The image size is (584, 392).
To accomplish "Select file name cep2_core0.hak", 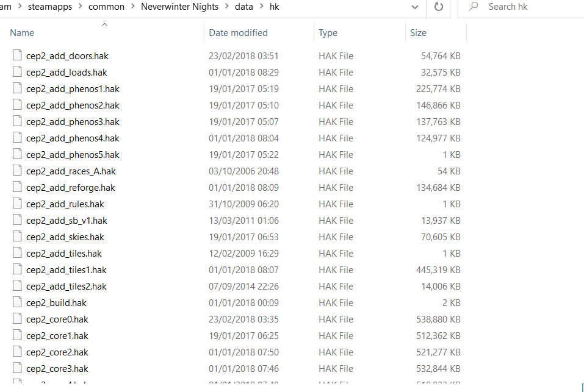I will coord(57,319).
